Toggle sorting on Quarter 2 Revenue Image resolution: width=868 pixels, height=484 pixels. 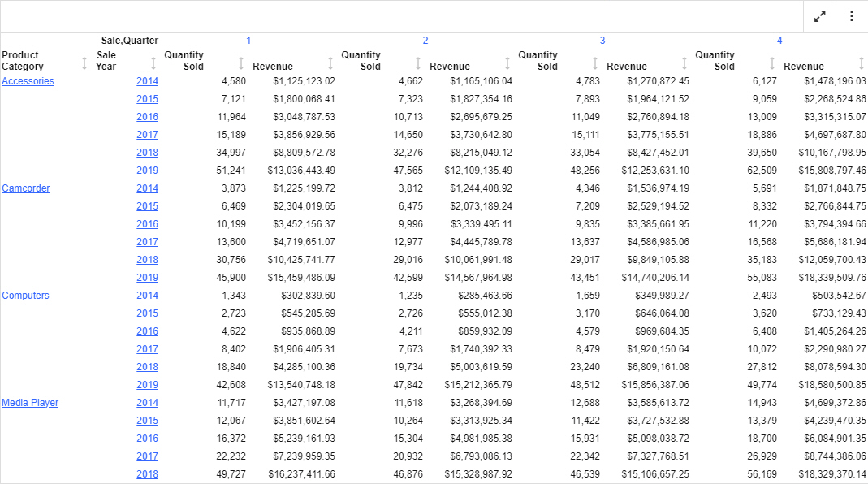[507, 63]
